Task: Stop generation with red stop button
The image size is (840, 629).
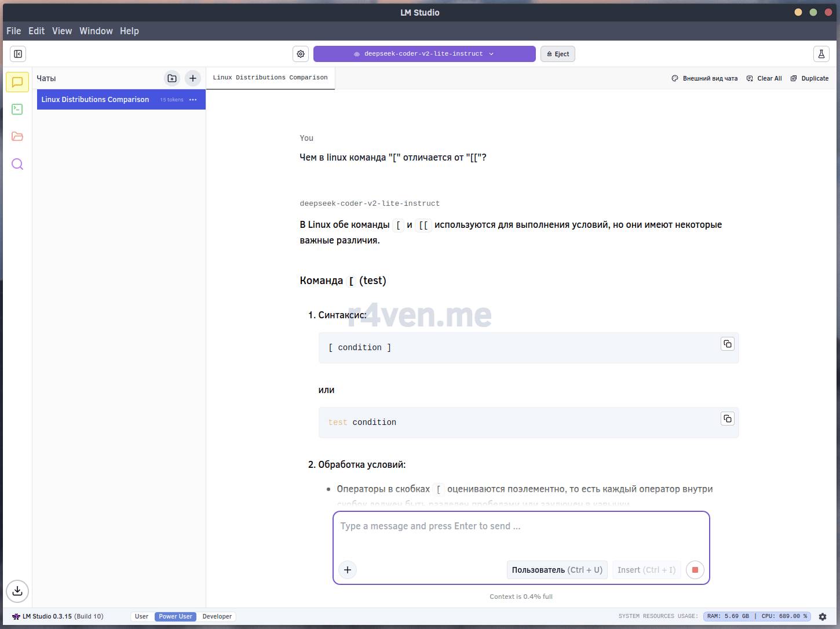Action: click(x=695, y=570)
